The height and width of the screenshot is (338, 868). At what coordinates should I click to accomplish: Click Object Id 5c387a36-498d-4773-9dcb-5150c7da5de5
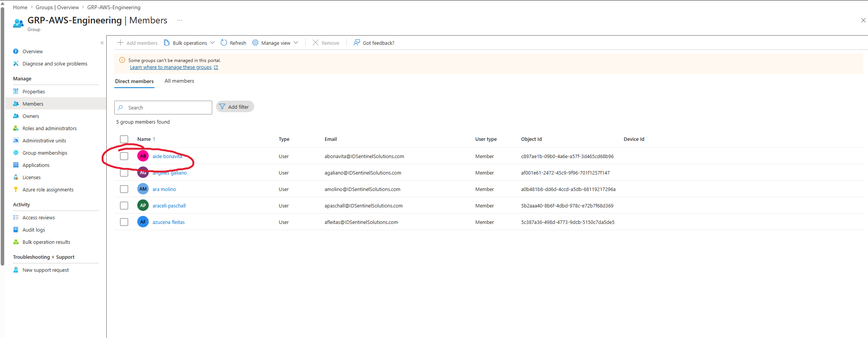[568, 222]
